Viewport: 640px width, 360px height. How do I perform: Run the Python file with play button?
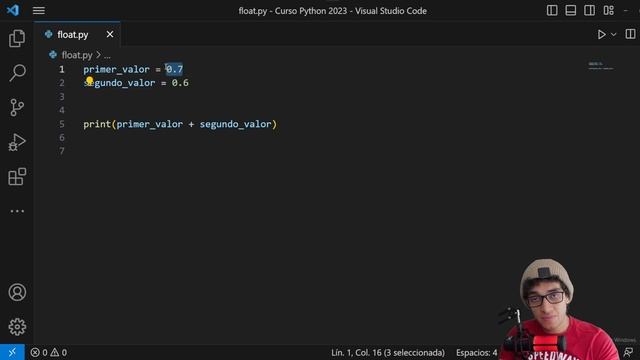(x=601, y=34)
